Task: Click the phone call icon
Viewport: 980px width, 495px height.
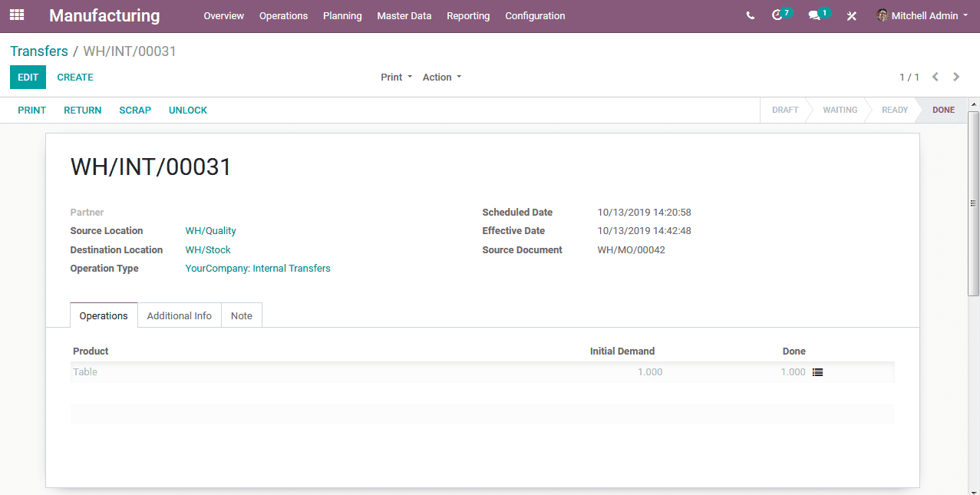Action: (x=751, y=15)
